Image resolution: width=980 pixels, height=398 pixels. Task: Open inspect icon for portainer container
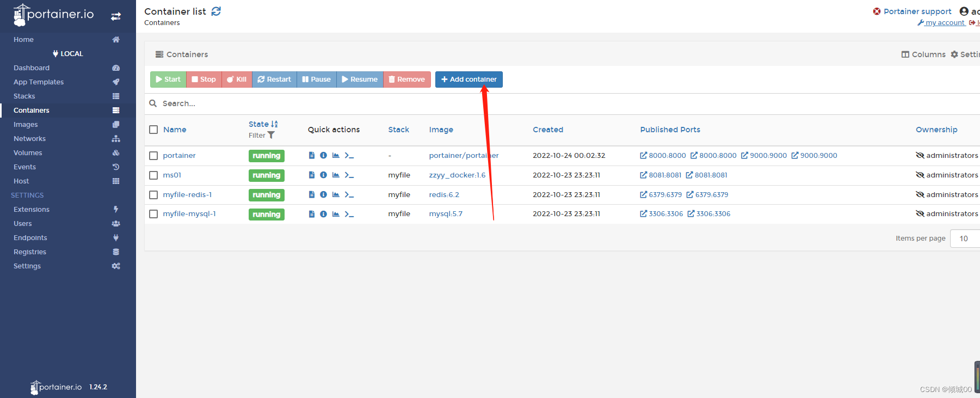coord(323,156)
